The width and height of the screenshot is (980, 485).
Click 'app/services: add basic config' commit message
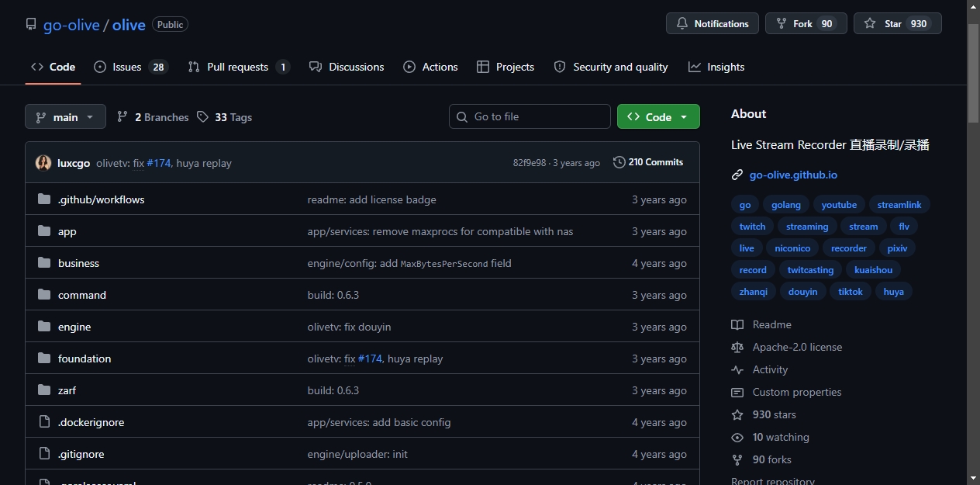[379, 422]
